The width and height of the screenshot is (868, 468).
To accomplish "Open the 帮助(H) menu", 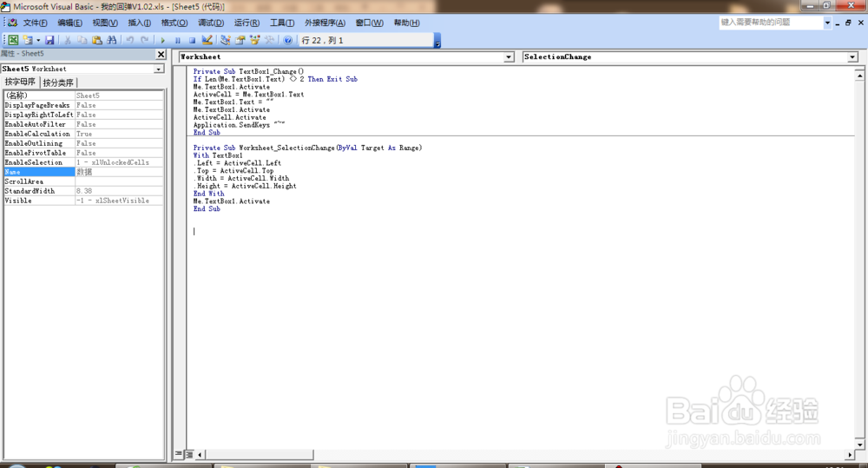I will (x=407, y=23).
